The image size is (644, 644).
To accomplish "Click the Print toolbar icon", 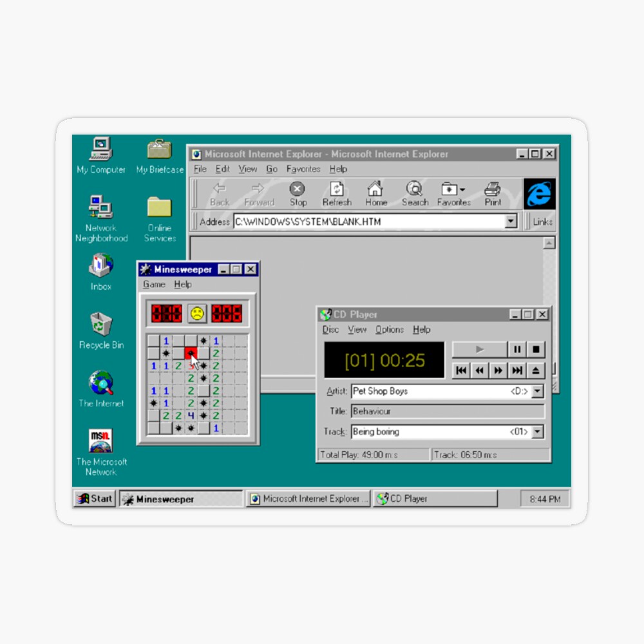I will coord(493,194).
